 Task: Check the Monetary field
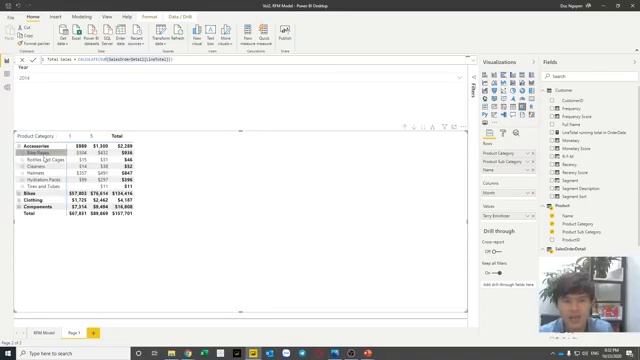(552, 140)
